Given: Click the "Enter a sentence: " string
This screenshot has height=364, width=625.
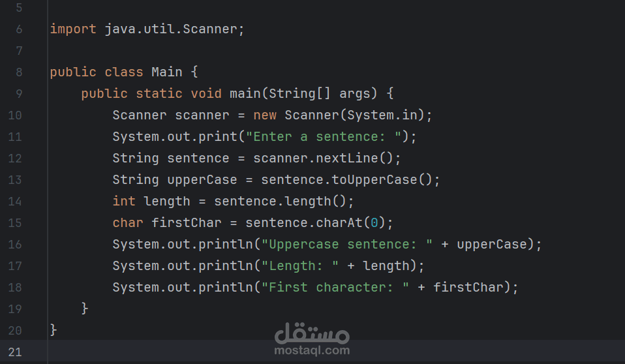Looking at the screenshot, I should tap(331, 137).
